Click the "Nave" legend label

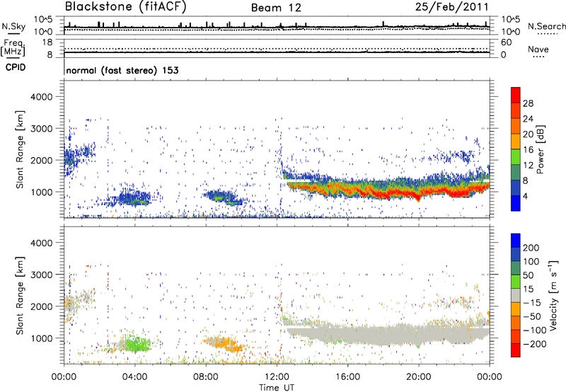tap(538, 49)
